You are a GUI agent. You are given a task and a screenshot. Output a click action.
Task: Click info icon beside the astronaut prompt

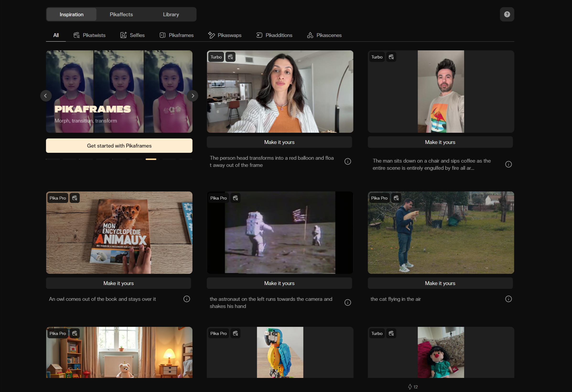[x=348, y=302]
